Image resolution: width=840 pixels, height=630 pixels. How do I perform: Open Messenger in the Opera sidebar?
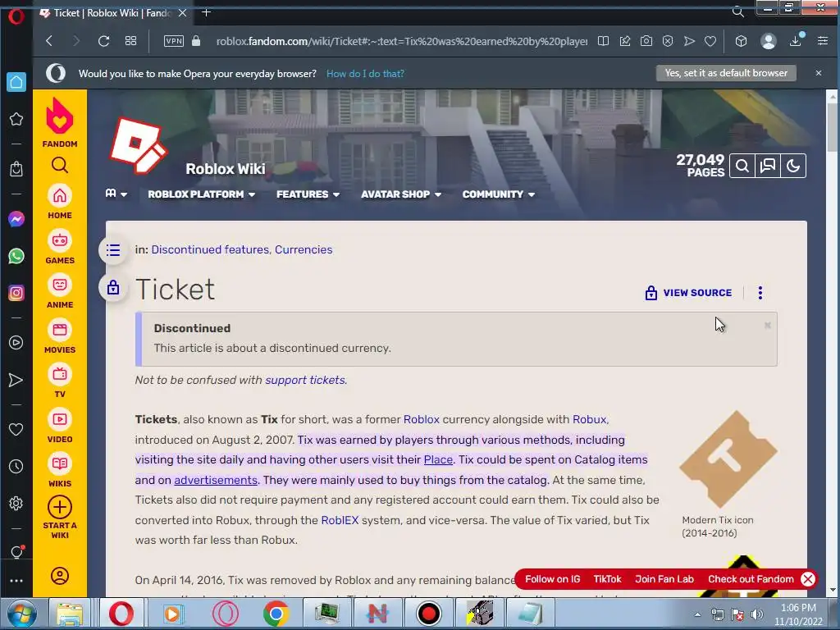tap(16, 218)
